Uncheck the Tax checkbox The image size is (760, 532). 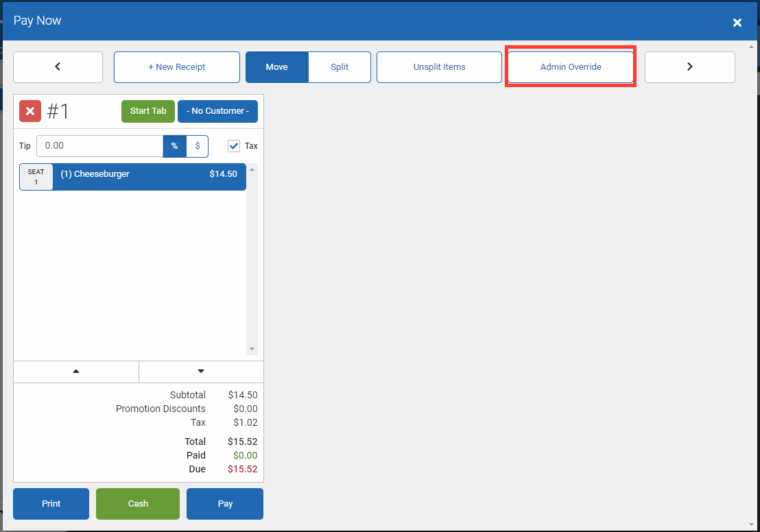[x=234, y=145]
